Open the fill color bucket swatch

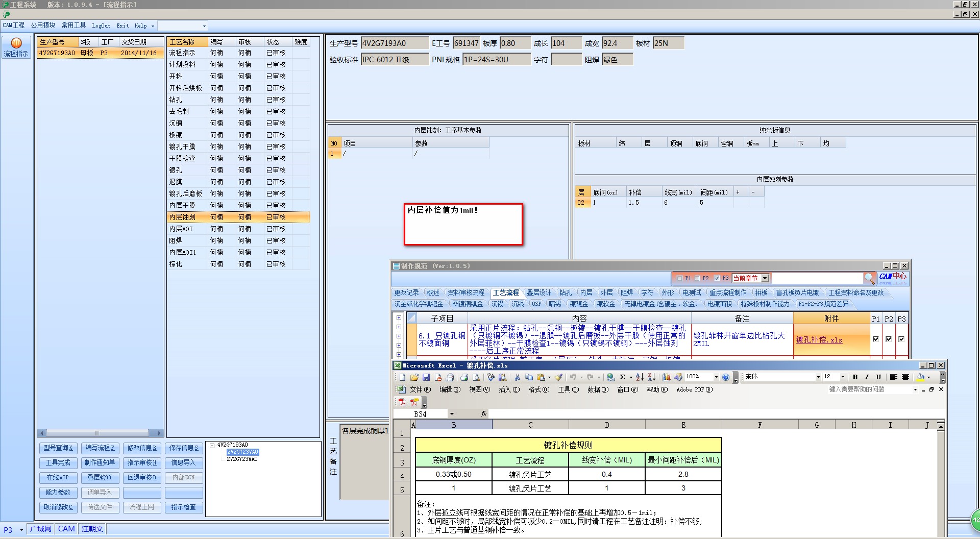(920, 377)
